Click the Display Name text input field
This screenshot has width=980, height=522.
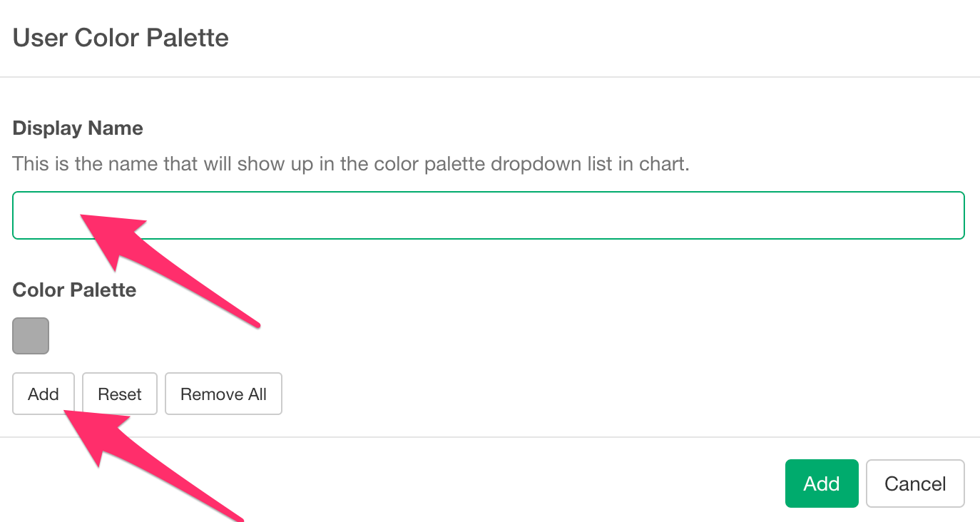point(488,215)
